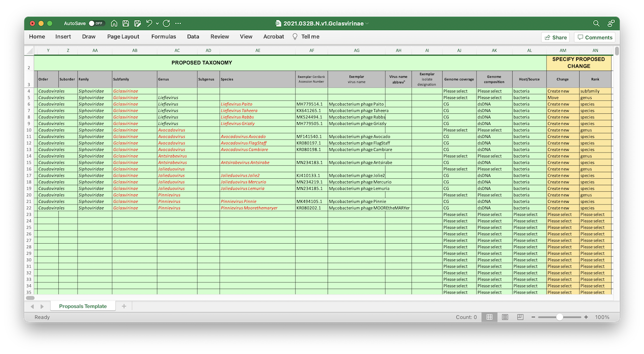Switch to Page Layout view in status bar

505,317
